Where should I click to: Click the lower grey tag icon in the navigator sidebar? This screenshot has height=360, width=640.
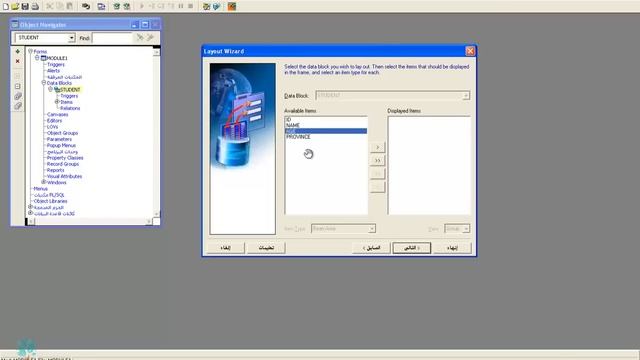click(x=18, y=106)
